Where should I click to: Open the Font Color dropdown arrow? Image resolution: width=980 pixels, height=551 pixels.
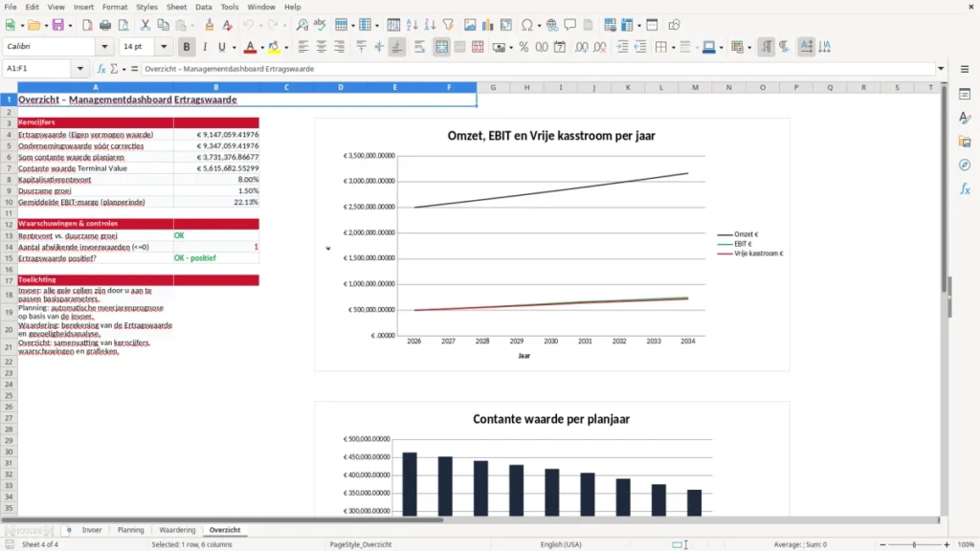262,47
